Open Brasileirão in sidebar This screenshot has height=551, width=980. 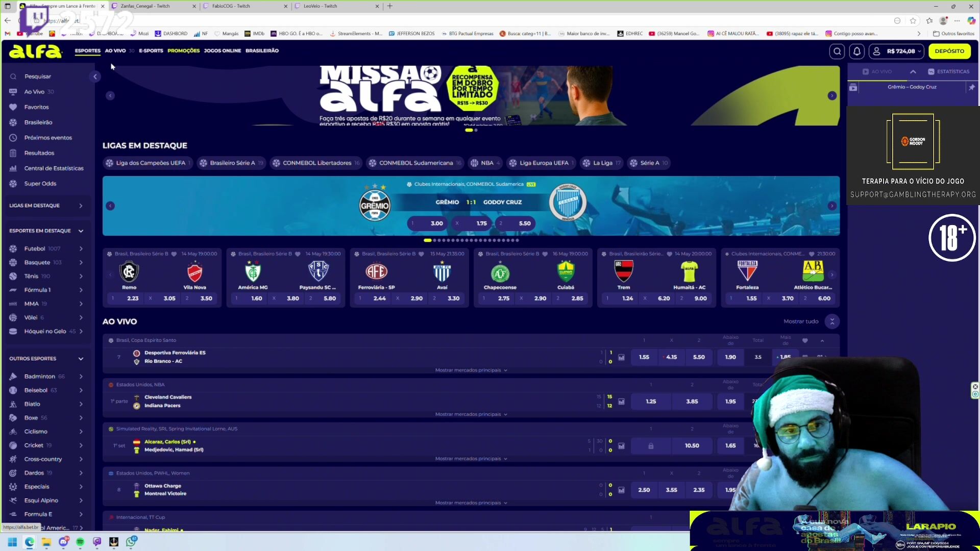tap(38, 122)
